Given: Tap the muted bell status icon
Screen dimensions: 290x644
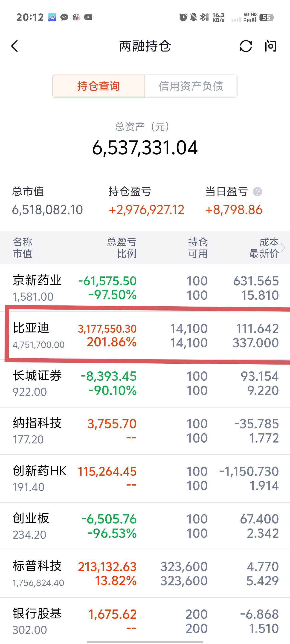Looking at the screenshot, I should (x=193, y=17).
